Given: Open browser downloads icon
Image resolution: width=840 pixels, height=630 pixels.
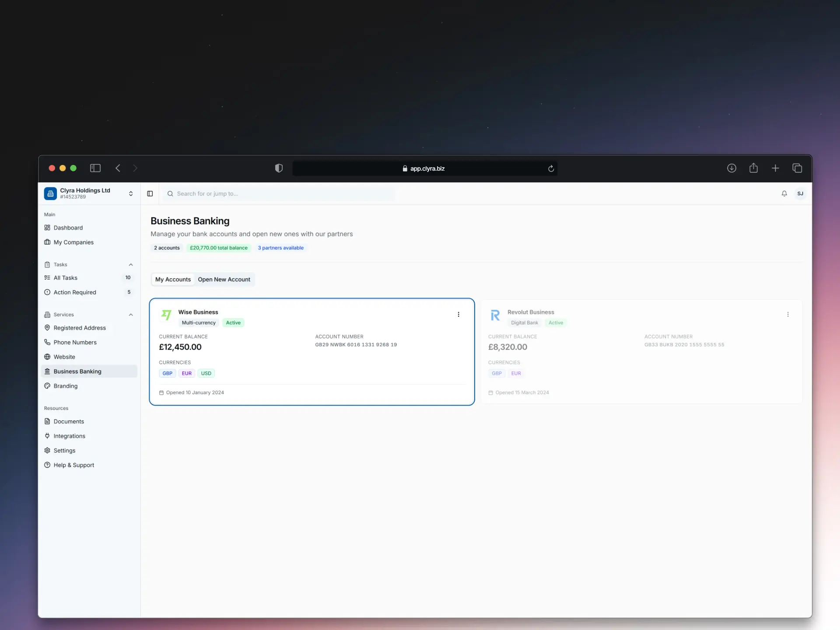Looking at the screenshot, I should tap(731, 168).
